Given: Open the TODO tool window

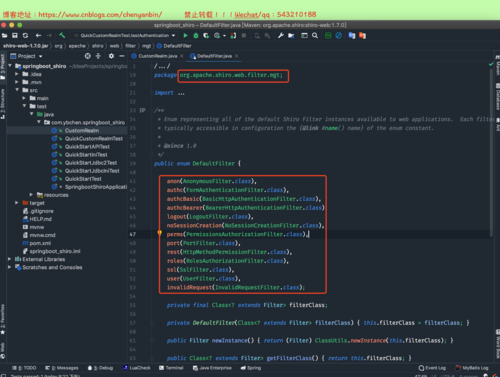Looking at the screenshot, I should (x=24, y=368).
